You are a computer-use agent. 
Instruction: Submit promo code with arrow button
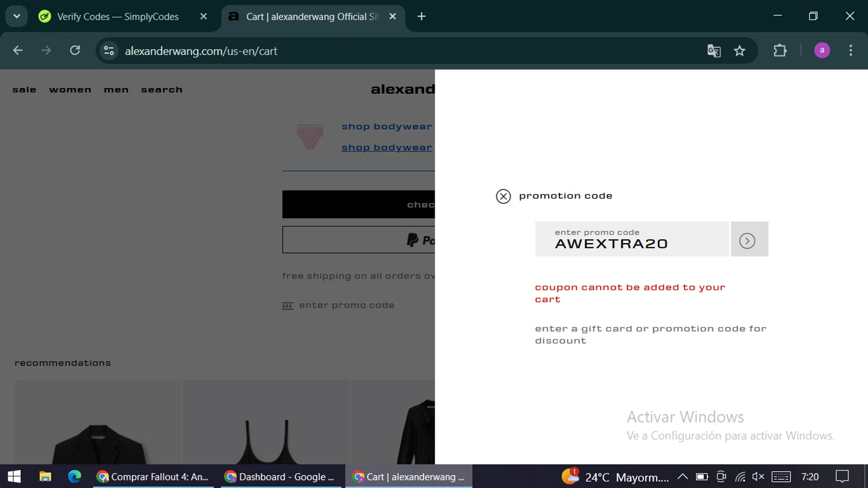click(x=749, y=239)
